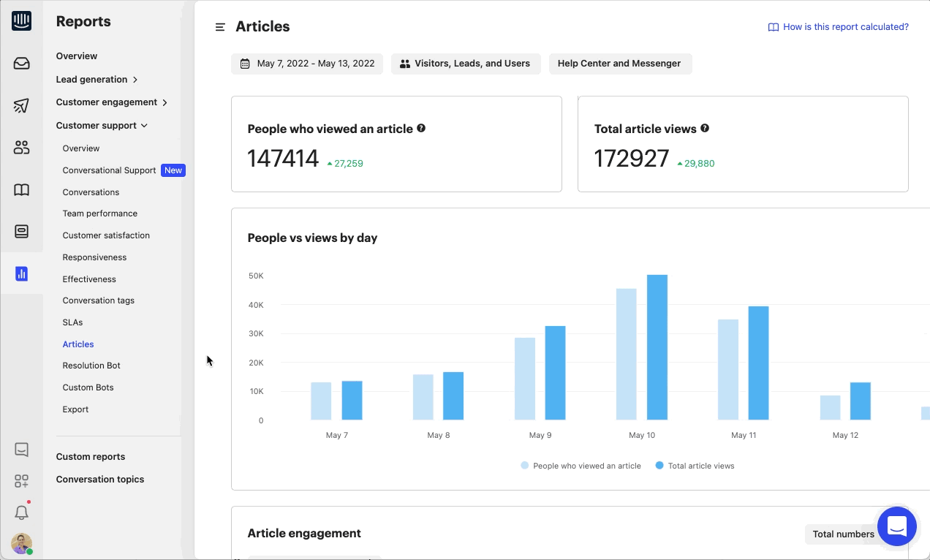Image resolution: width=930 pixels, height=560 pixels.
Task: Click help icon beside People who viewed an article
Action: [x=421, y=128]
